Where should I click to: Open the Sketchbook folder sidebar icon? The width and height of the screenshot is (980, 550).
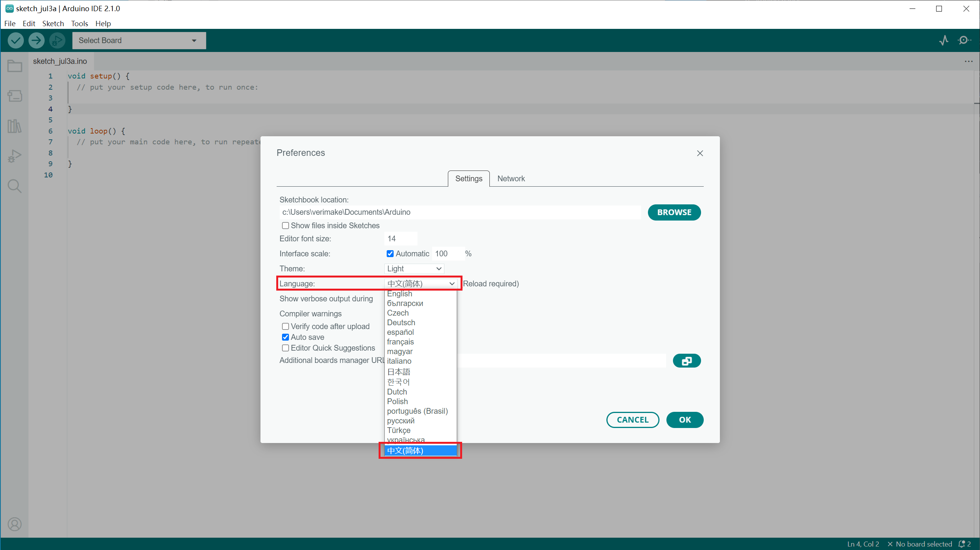(15, 66)
